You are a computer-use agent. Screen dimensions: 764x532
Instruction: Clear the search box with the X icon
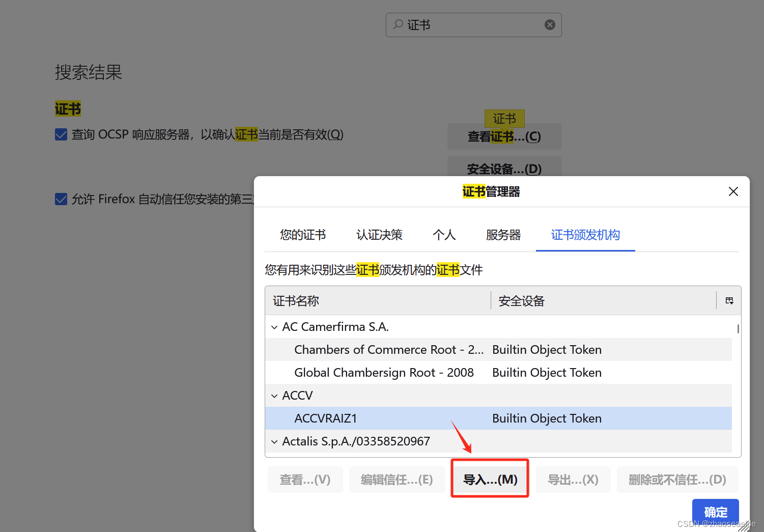[550, 25]
